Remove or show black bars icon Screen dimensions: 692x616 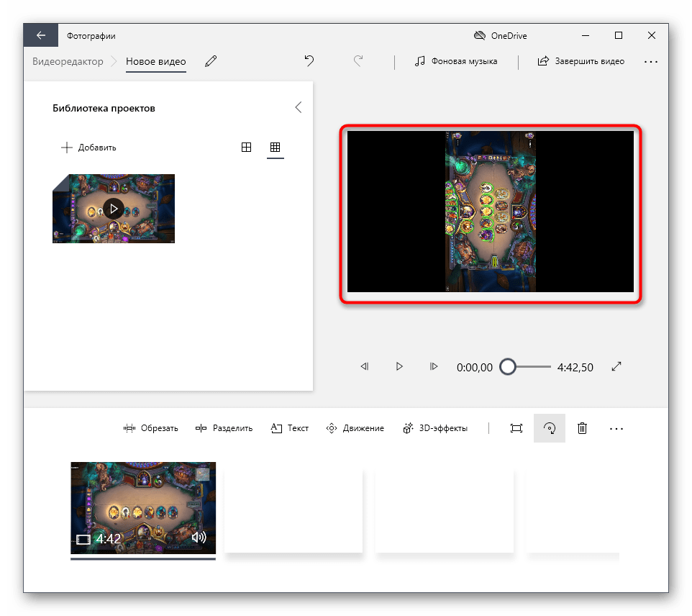(x=516, y=428)
